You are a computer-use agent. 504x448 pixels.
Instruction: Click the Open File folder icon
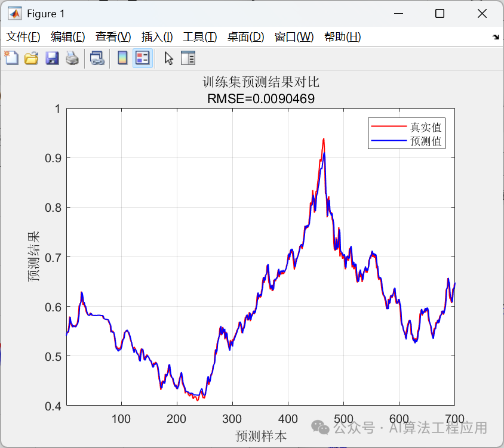pos(32,58)
